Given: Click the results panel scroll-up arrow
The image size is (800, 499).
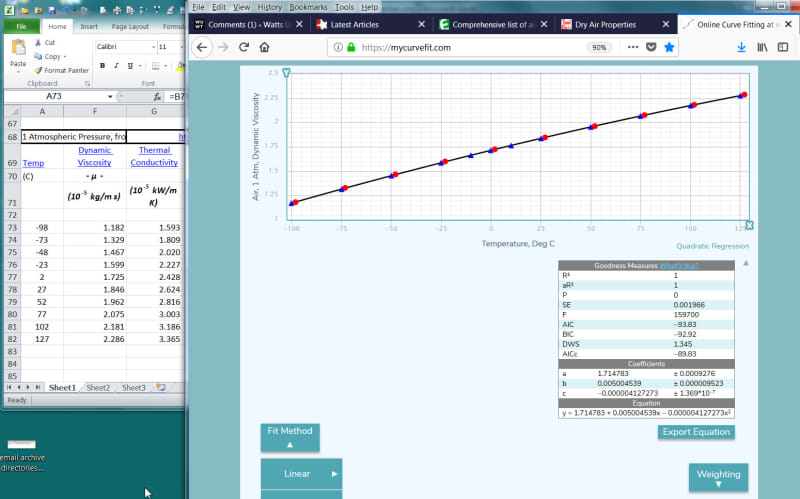Looking at the screenshot, I should coord(746,263).
